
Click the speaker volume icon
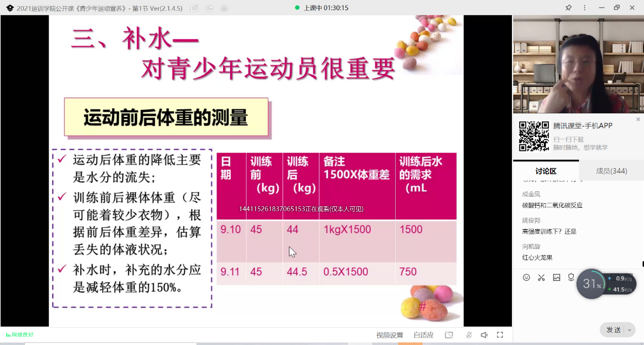[x=484, y=335]
